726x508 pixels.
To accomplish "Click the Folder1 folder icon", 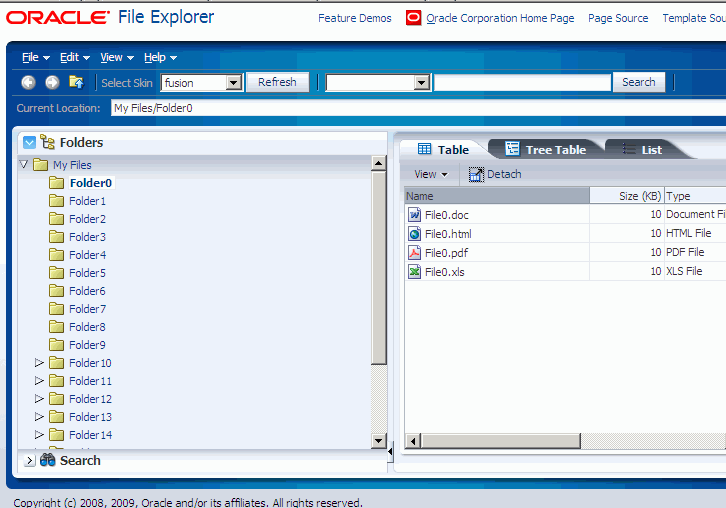I will pyautogui.click(x=56, y=201).
